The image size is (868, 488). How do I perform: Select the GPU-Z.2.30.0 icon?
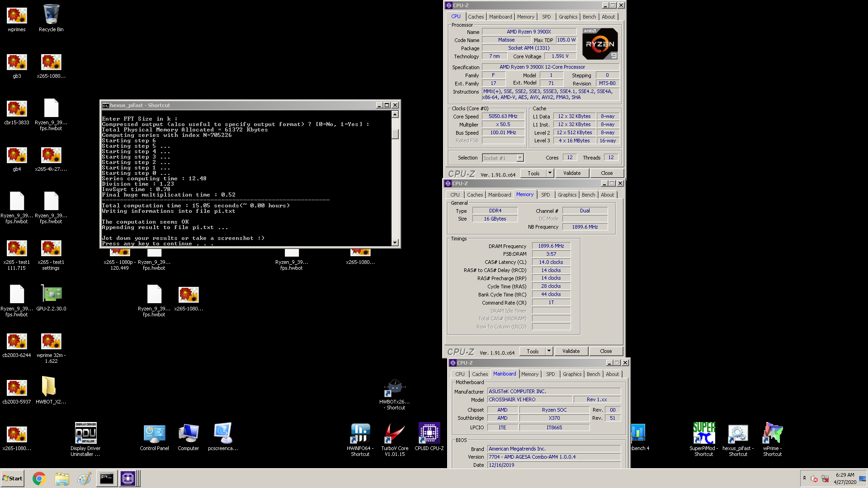click(51, 298)
